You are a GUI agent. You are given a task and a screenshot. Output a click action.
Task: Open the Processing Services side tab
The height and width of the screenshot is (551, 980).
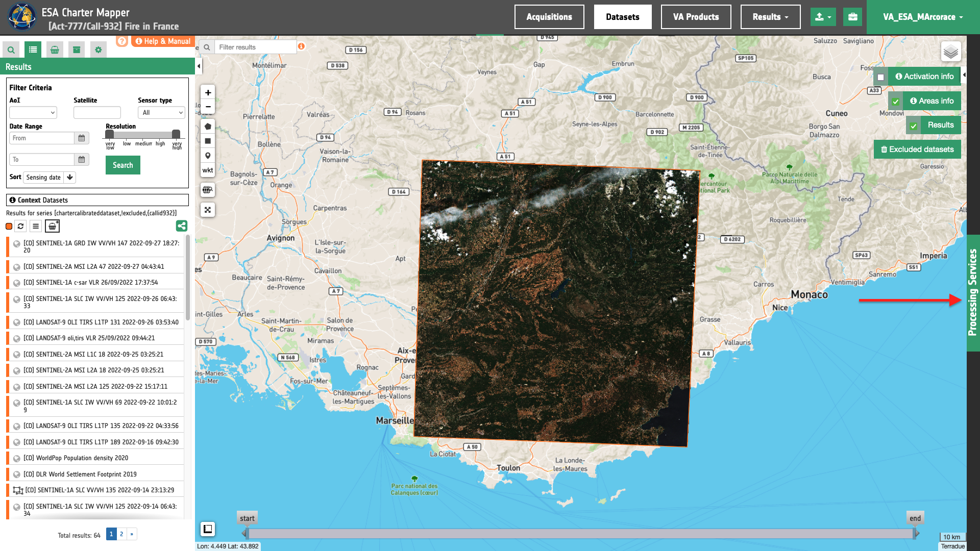pos(973,293)
